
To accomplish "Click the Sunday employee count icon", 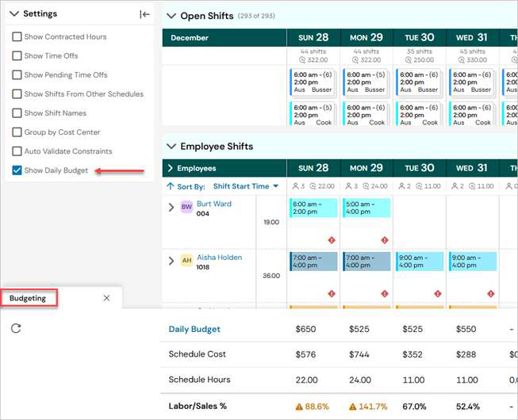I will [295, 186].
